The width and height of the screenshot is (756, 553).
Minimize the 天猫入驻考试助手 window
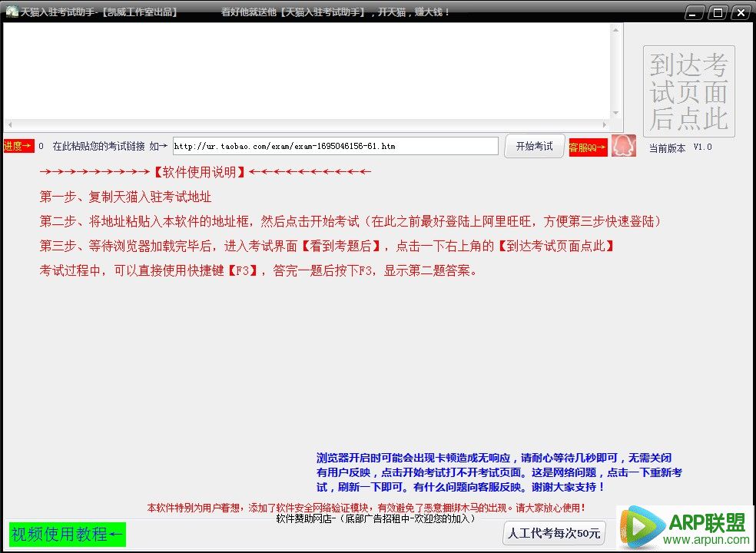point(695,12)
